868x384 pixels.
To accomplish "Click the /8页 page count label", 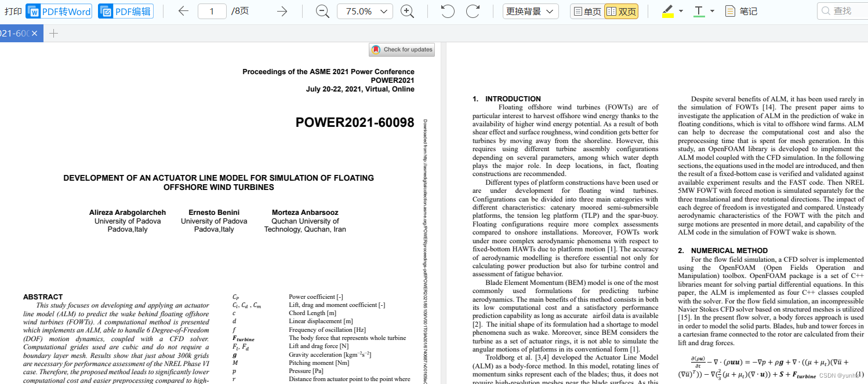I will click(x=240, y=11).
